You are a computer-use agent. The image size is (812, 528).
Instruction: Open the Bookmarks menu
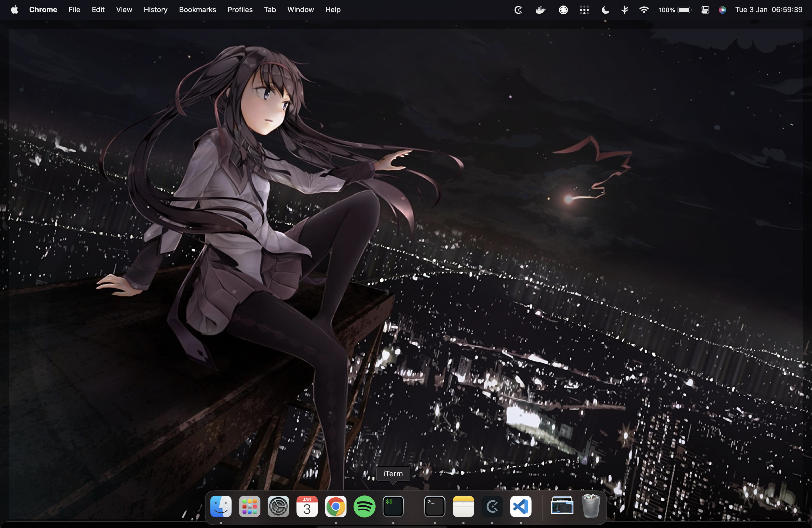[x=197, y=10]
